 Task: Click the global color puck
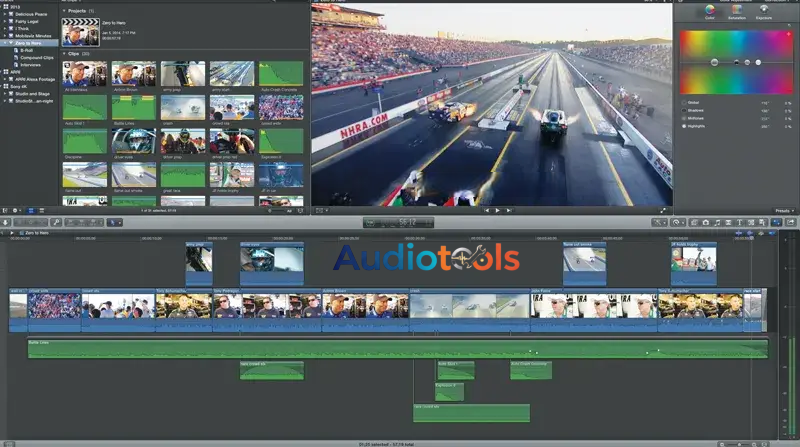[x=714, y=62]
